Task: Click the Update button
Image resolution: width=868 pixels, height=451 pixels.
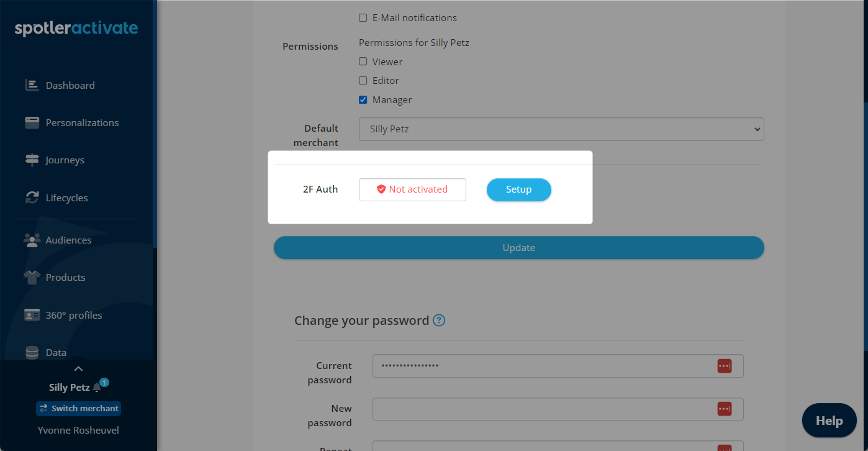Action: click(x=518, y=247)
